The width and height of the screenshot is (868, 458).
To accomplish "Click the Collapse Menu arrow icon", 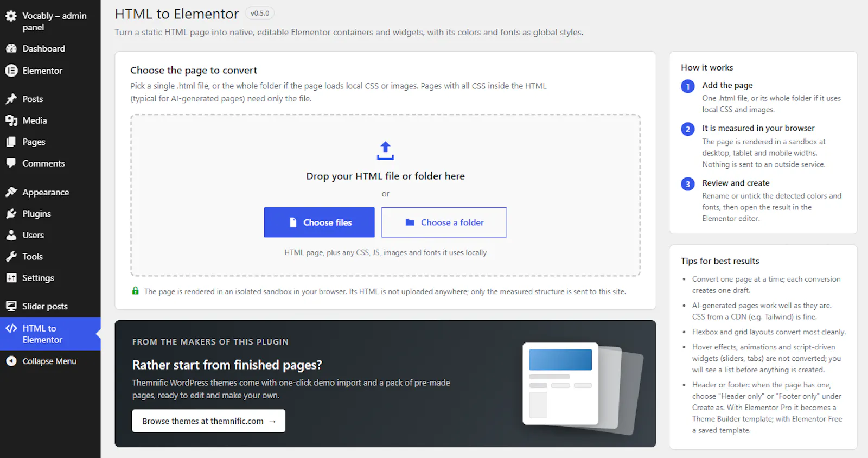I will [x=11, y=361].
